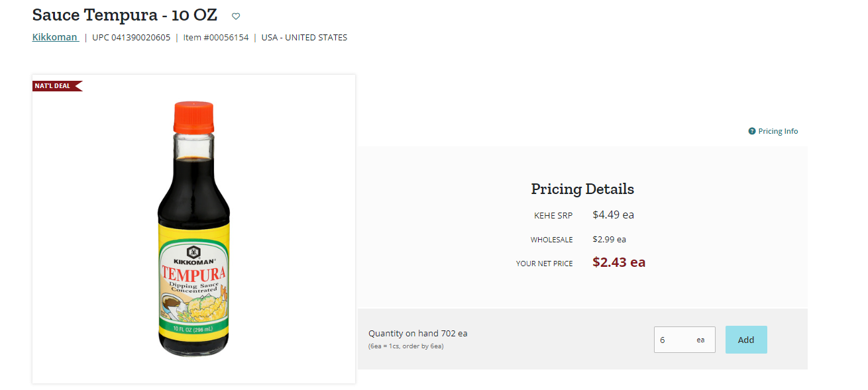868x390 pixels.
Task: Click the USA - UNITED STATES origin text
Action: tap(304, 38)
